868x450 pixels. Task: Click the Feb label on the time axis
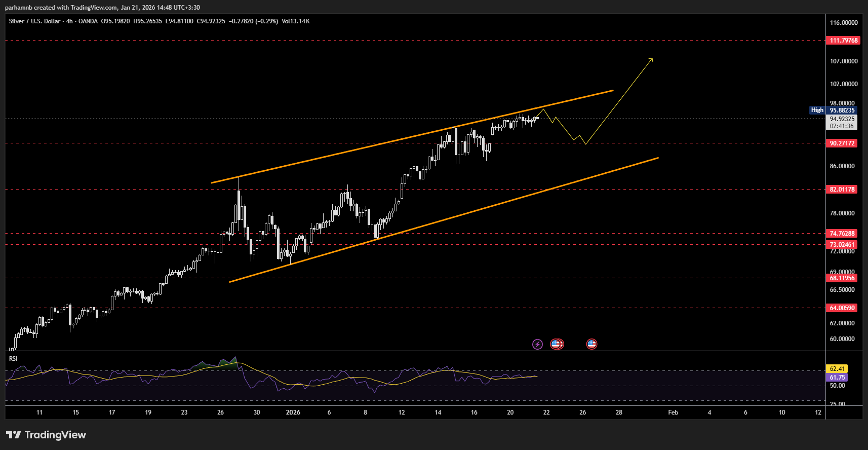(x=673, y=413)
